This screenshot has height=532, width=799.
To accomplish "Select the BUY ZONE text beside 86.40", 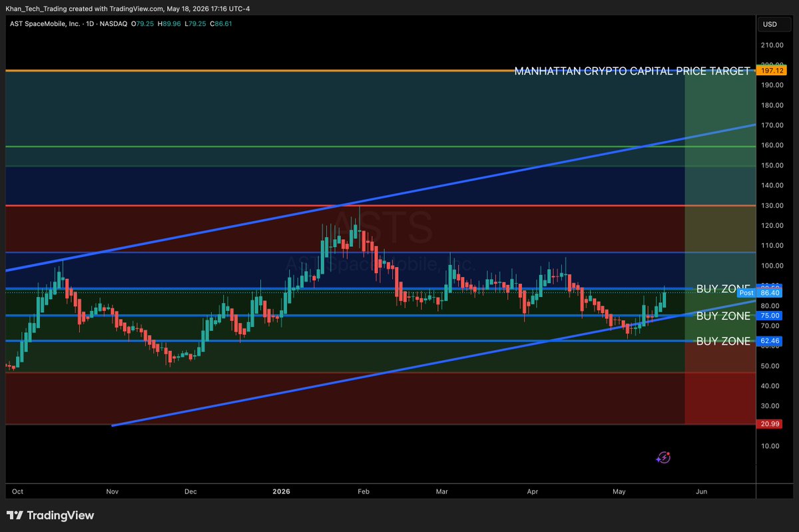I will (x=723, y=289).
